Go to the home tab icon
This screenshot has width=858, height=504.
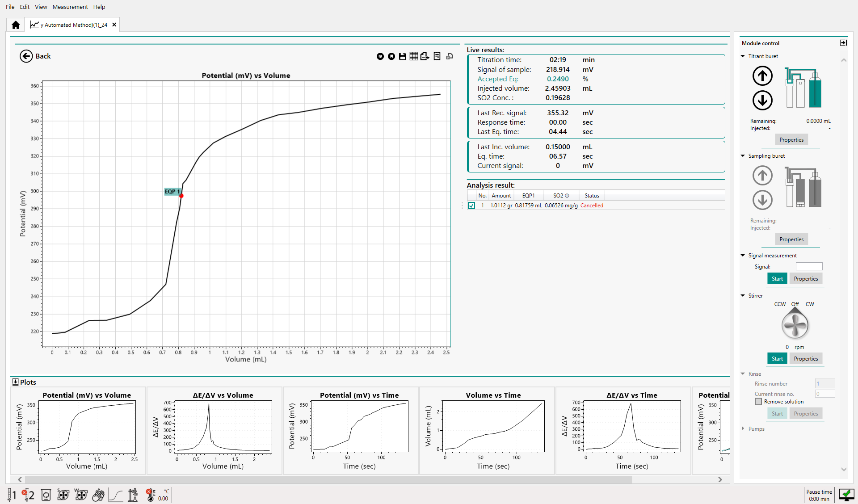pyautogui.click(x=16, y=25)
